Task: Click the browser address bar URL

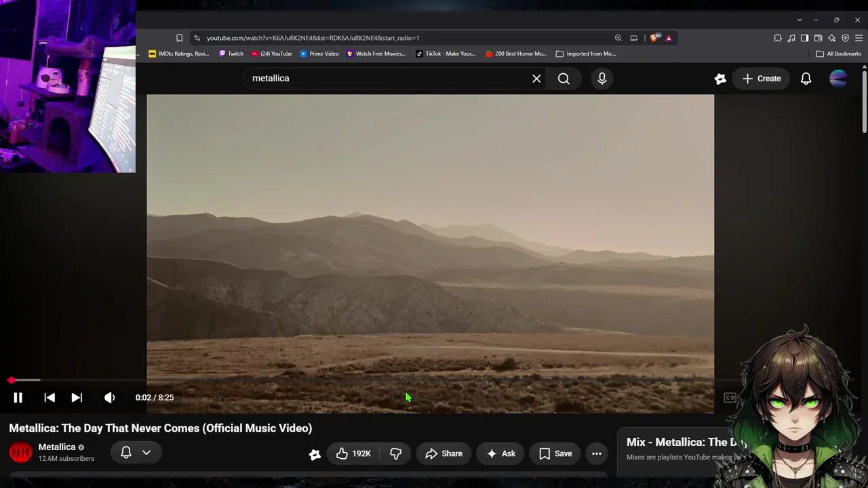Action: [313, 38]
